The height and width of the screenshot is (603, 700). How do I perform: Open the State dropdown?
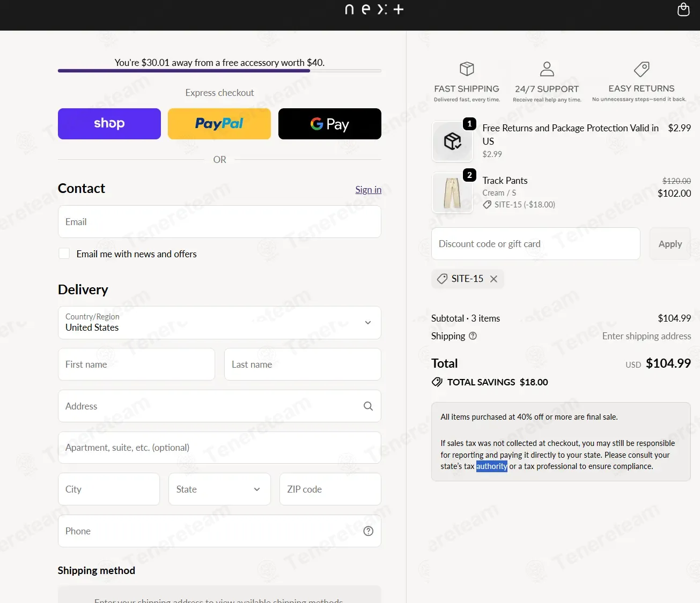(x=219, y=489)
